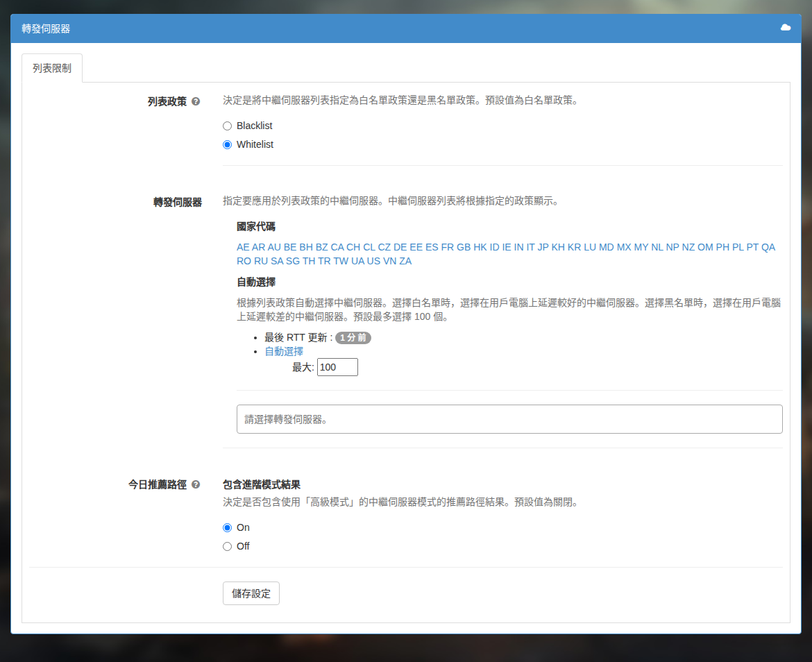This screenshot has height=662, width=812.
Task: Choose country code TR
Action: (x=325, y=261)
